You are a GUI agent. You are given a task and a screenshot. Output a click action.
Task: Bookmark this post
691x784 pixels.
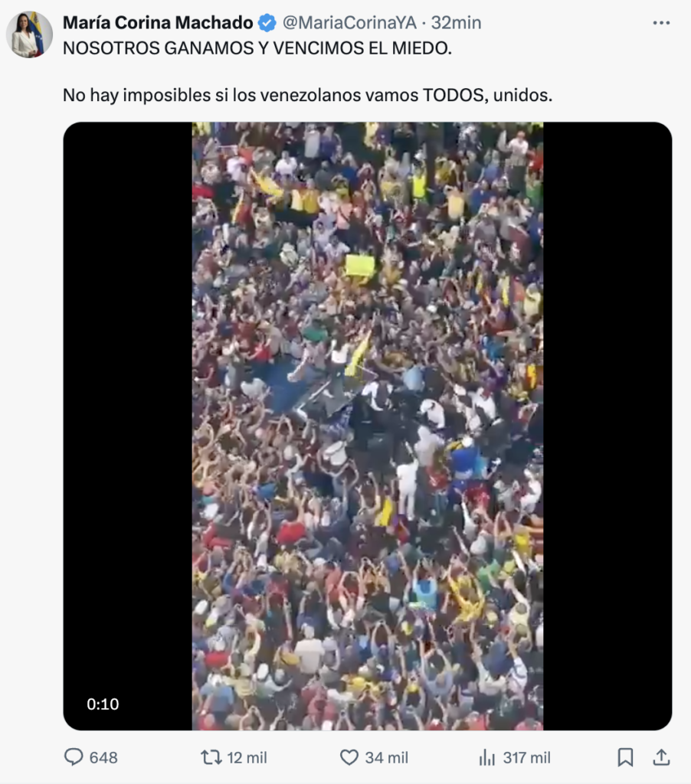[x=625, y=757]
